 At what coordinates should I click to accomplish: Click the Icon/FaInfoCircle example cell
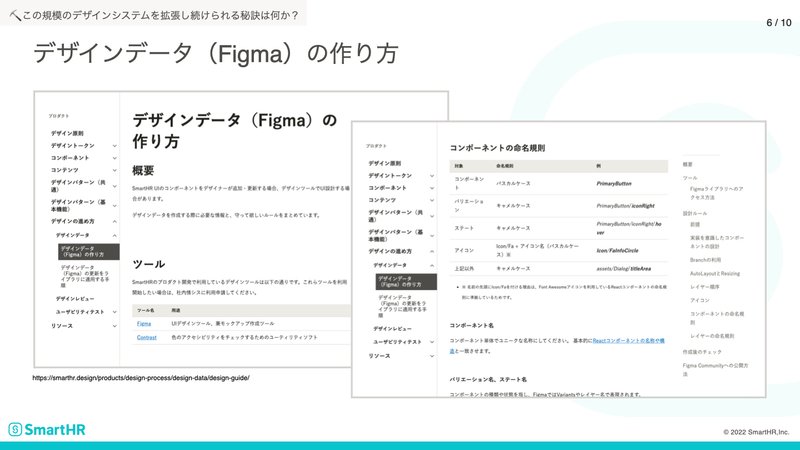tap(617, 251)
